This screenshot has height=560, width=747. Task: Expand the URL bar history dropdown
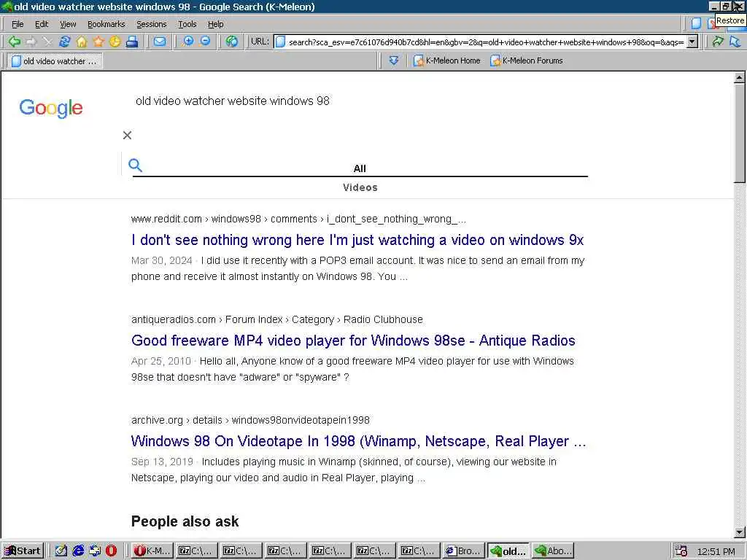point(692,42)
